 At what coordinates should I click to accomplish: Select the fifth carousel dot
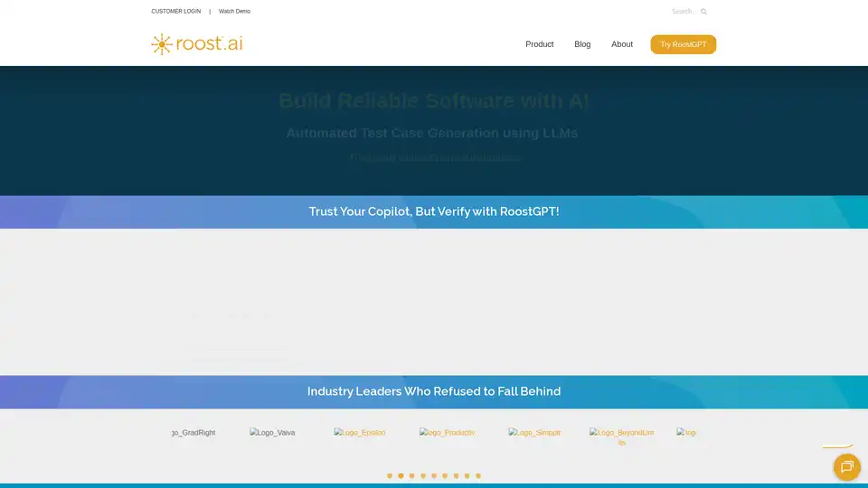[x=434, y=475]
